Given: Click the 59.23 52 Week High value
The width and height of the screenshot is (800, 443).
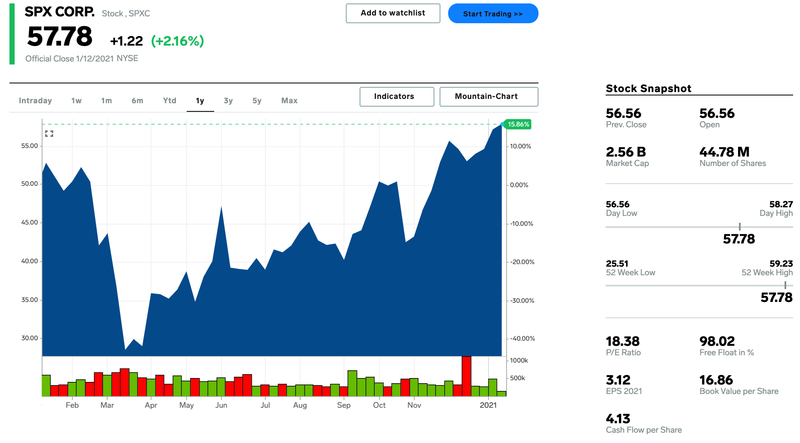Looking at the screenshot, I should (781, 263).
